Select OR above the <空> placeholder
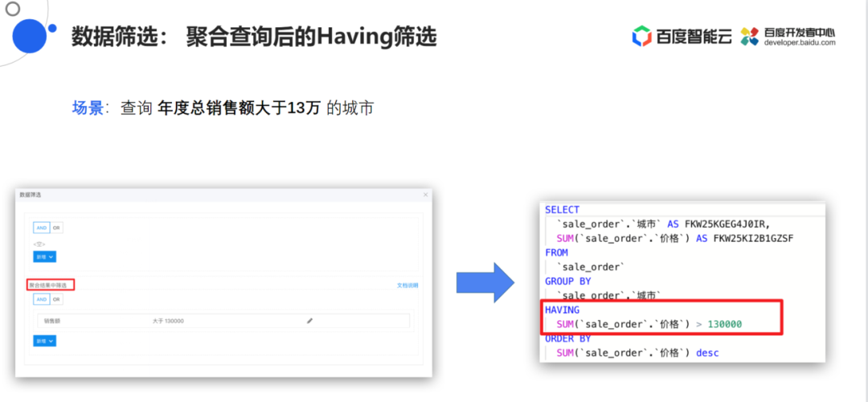This screenshot has width=868, height=402. [56, 228]
